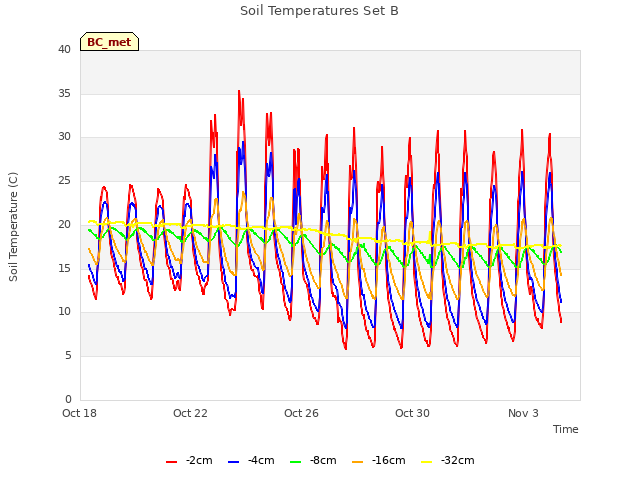Click the Soil Temperature (C) axis label

(x=13, y=227)
